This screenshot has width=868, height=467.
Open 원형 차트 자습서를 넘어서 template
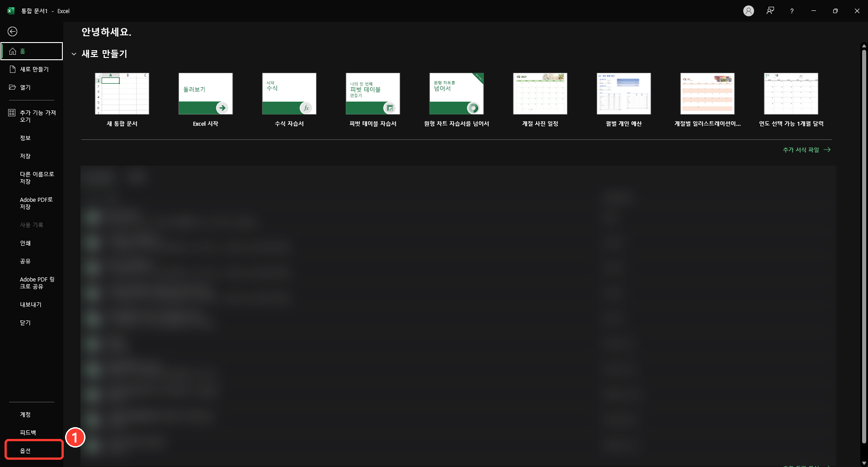click(x=457, y=100)
